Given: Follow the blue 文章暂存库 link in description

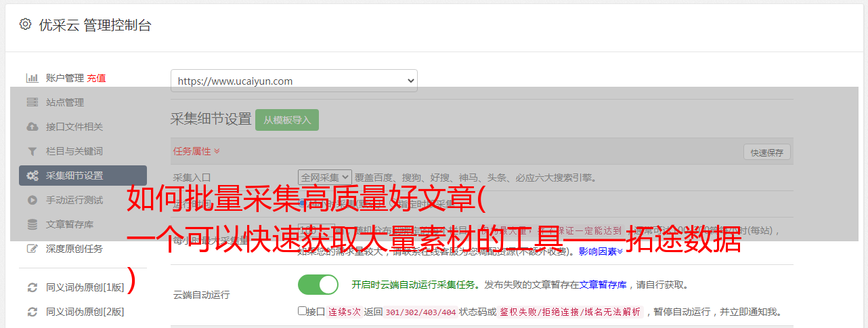Looking at the screenshot, I should click(x=603, y=285).
